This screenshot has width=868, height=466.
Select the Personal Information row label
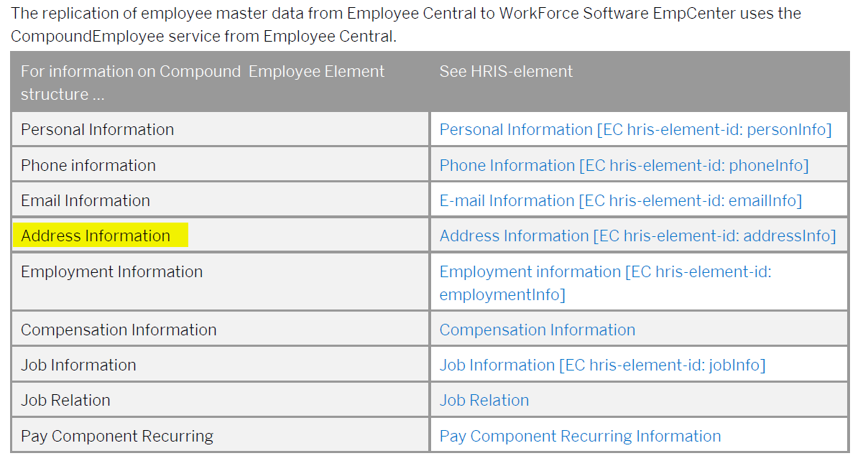[x=97, y=129]
